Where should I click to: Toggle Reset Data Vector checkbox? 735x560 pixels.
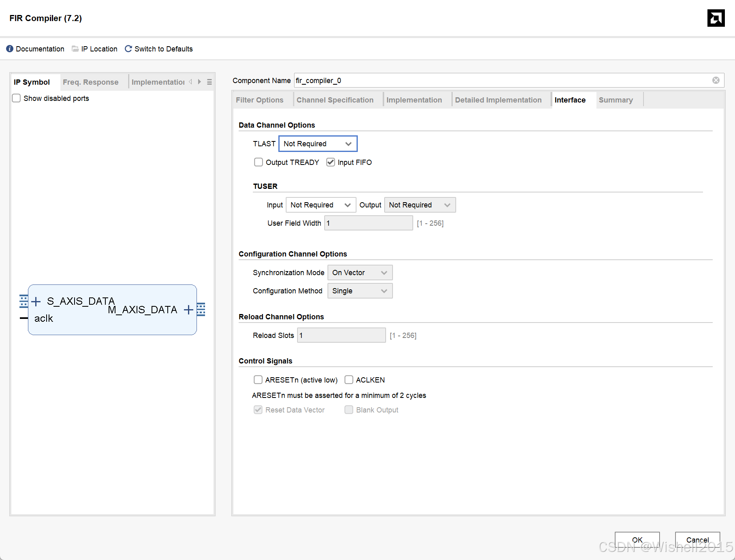point(258,410)
